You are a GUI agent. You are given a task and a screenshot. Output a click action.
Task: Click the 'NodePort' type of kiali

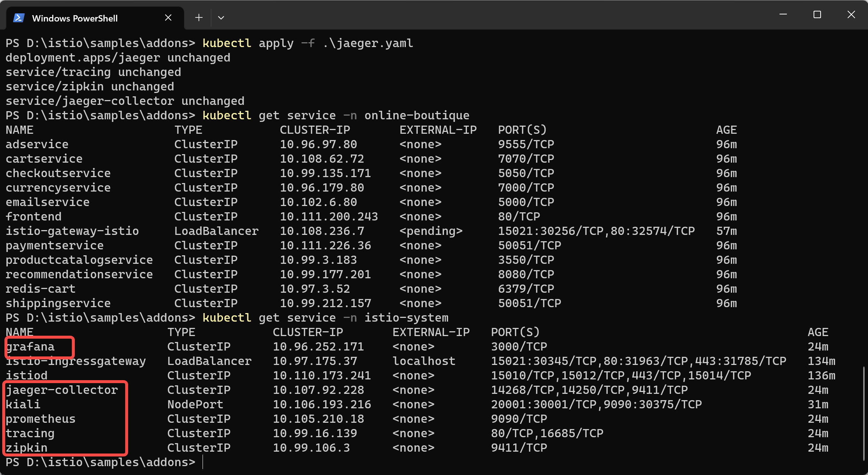(195, 405)
